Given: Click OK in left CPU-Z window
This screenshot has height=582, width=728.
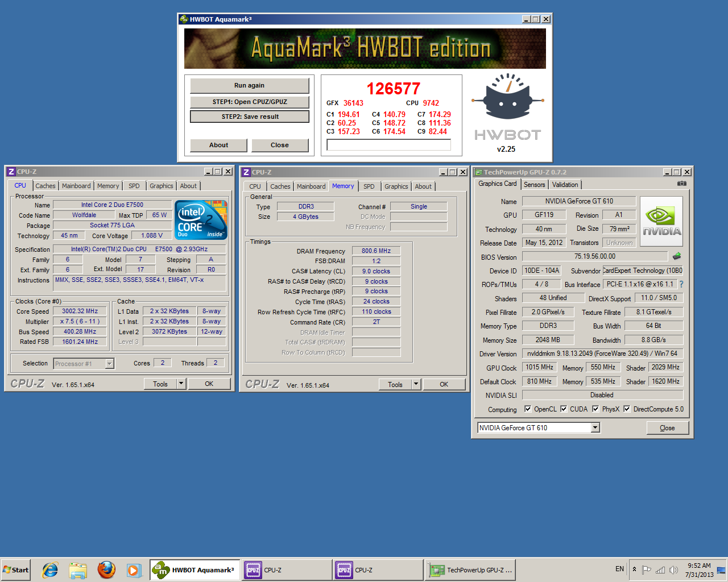Looking at the screenshot, I should pyautogui.click(x=209, y=384).
